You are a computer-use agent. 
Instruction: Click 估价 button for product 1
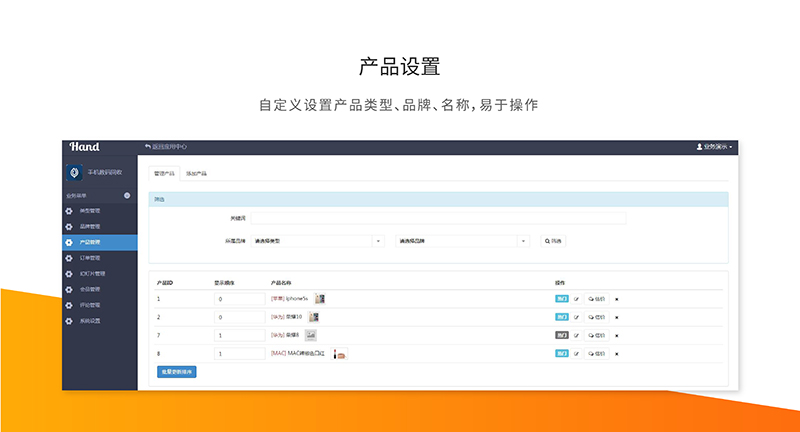coord(596,299)
